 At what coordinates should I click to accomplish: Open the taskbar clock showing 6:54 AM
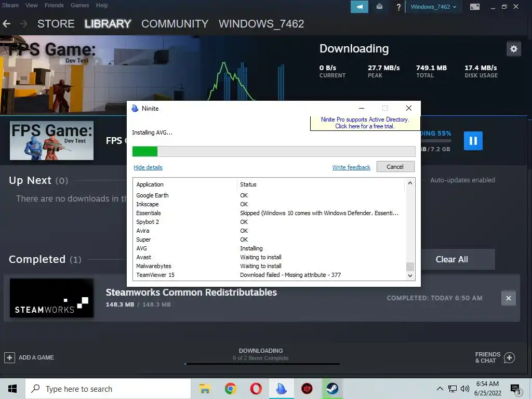click(x=487, y=389)
